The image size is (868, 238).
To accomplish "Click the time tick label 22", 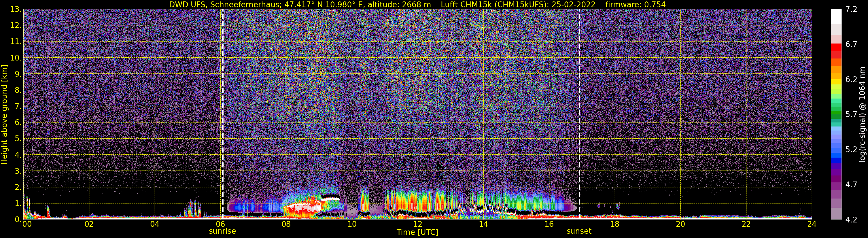I will [x=746, y=224].
